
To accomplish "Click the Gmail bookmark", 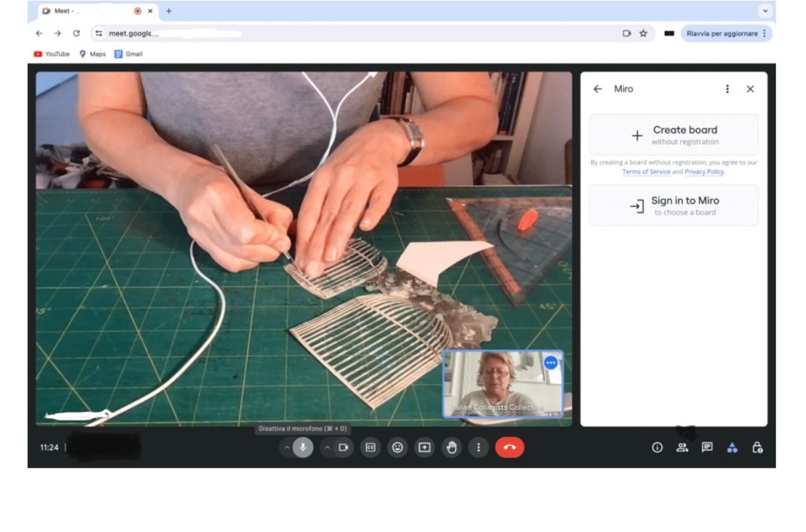I will [x=128, y=54].
